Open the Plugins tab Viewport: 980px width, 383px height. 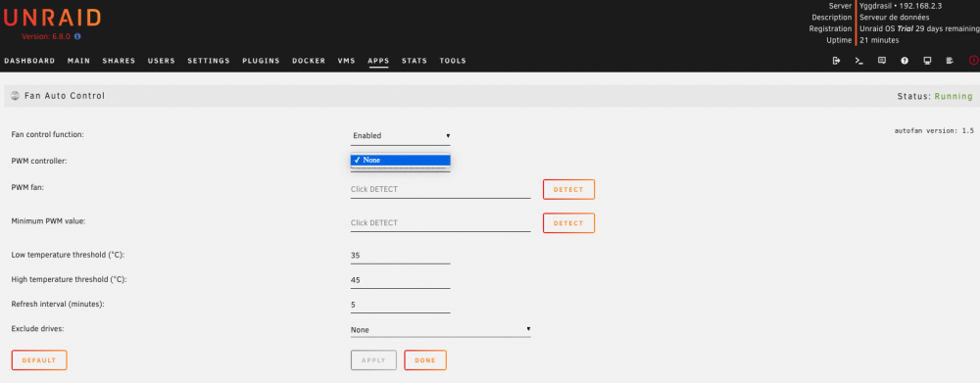pyautogui.click(x=261, y=61)
